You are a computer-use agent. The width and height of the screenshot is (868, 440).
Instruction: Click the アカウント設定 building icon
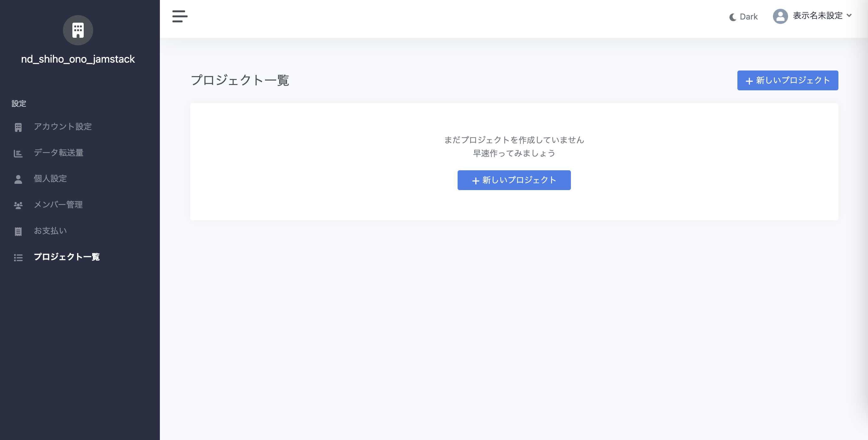(18, 127)
